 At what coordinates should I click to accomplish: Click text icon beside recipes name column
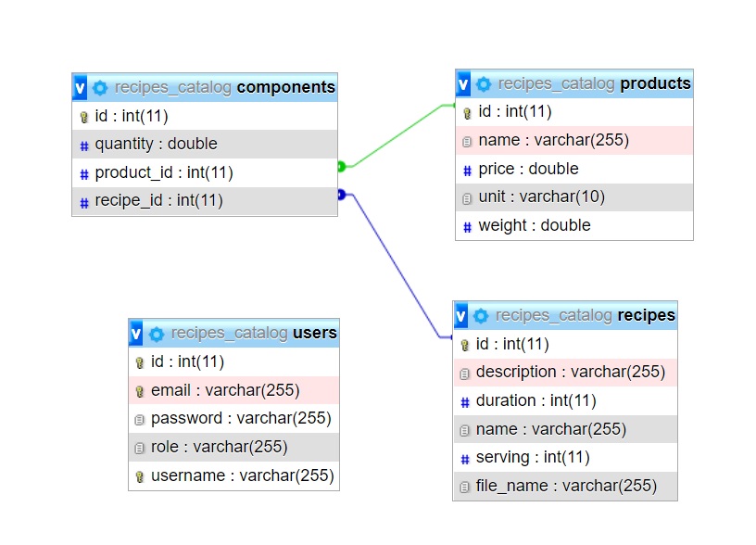[x=464, y=430]
